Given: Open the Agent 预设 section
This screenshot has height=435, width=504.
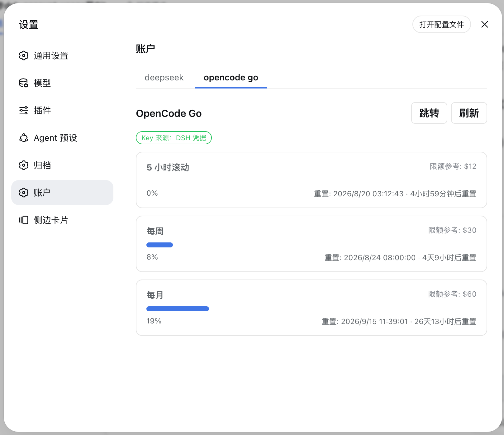Looking at the screenshot, I should pos(62,138).
